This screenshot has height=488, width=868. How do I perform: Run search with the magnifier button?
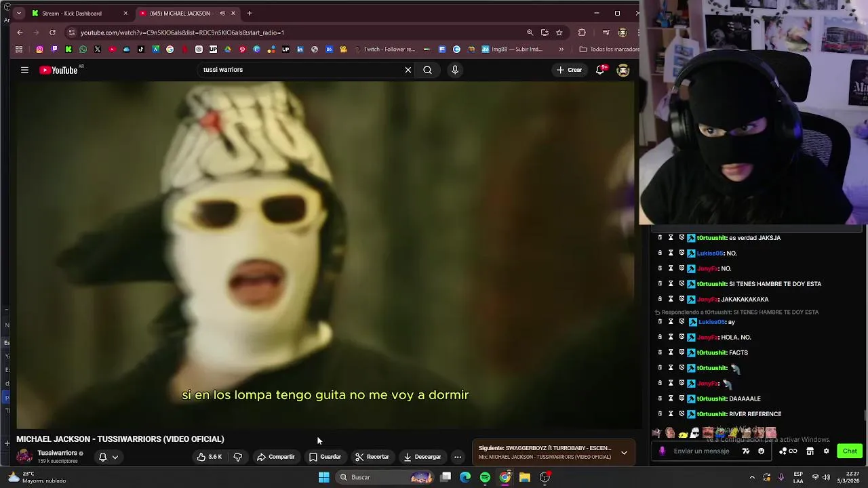pos(427,70)
